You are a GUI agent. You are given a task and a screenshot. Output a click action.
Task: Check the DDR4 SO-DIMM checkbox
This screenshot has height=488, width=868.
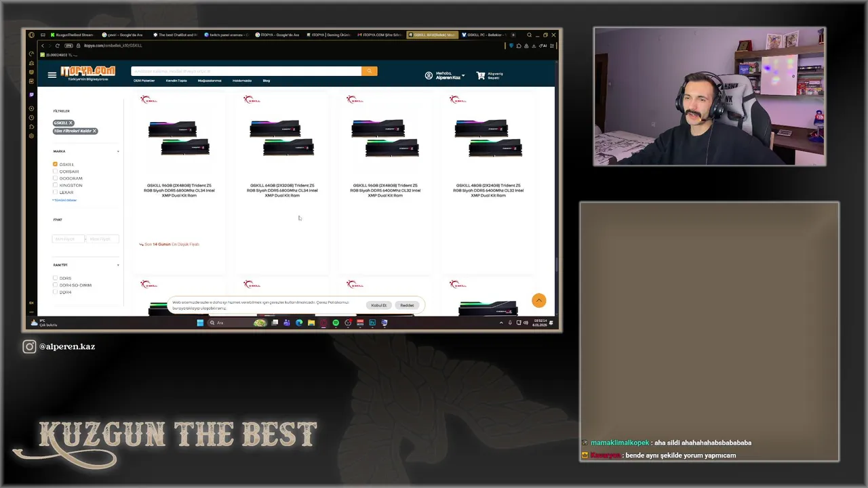click(x=55, y=285)
